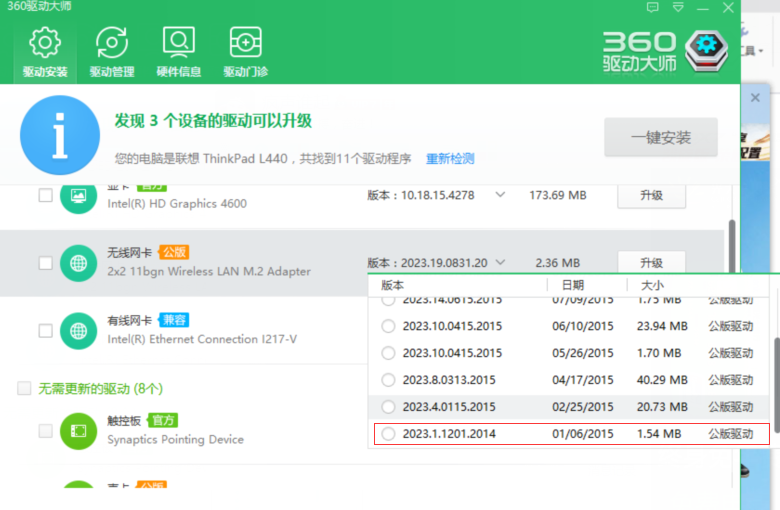
Task: Click the 173.69 MB size text
Action: click(x=558, y=195)
